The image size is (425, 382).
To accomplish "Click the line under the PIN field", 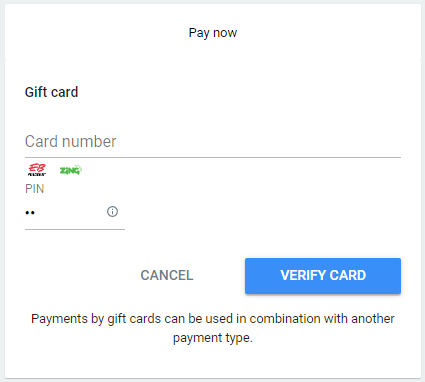I will pyautogui.click(x=75, y=229).
